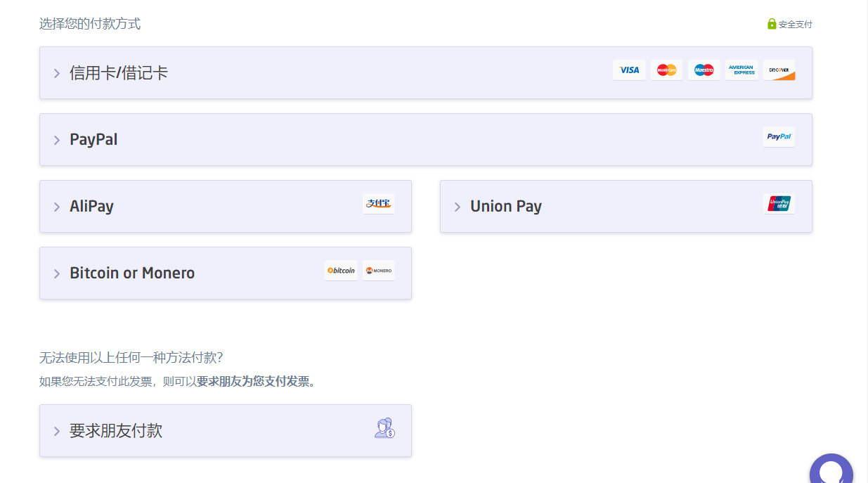Expand the Union Pay chevron arrow

coord(458,207)
